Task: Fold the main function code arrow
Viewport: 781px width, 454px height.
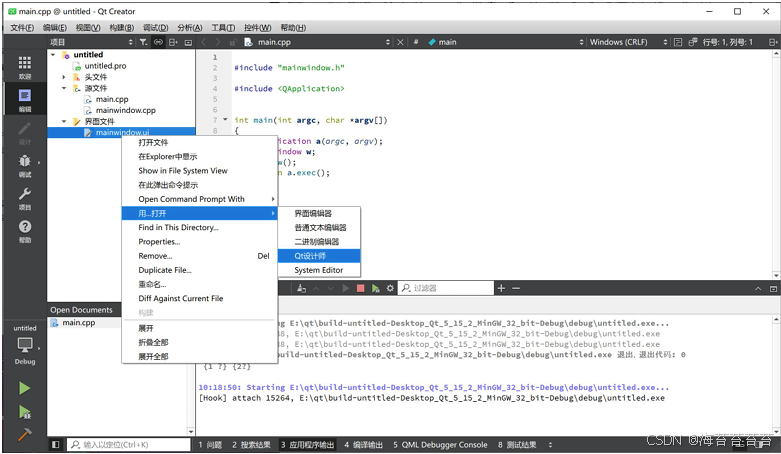Action: (x=225, y=120)
